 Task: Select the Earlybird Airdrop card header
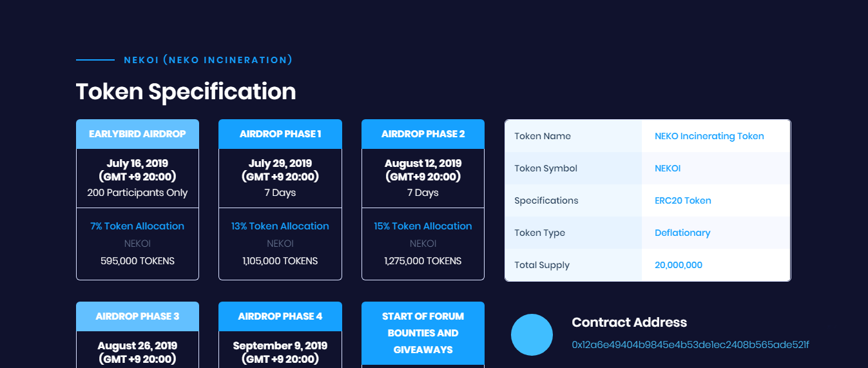[137, 134]
